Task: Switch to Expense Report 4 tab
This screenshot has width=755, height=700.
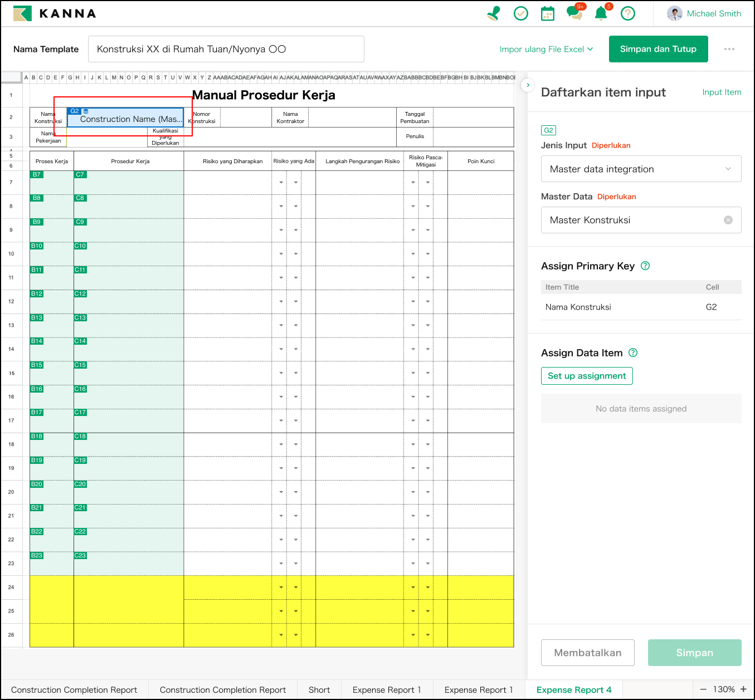Action: (574, 689)
